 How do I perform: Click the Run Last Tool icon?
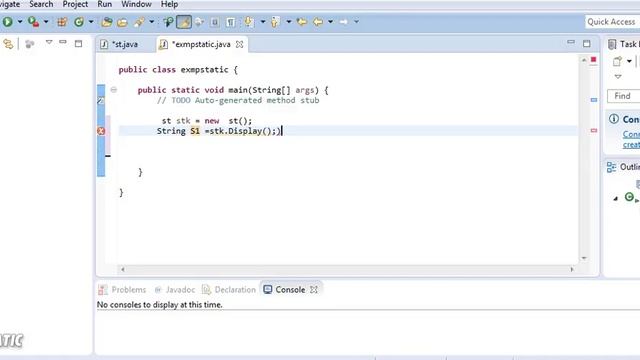[x=33, y=22]
